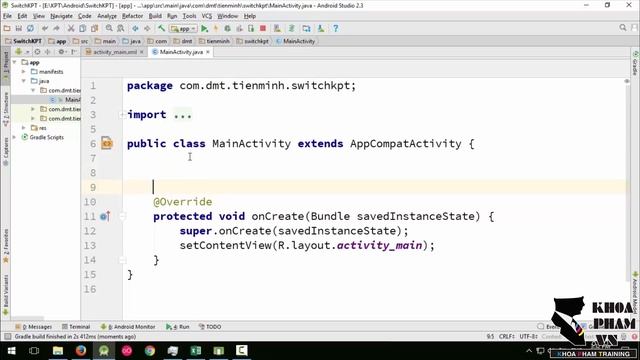
Task: Expand the res folder node
Action: pyautogui.click(x=24, y=128)
